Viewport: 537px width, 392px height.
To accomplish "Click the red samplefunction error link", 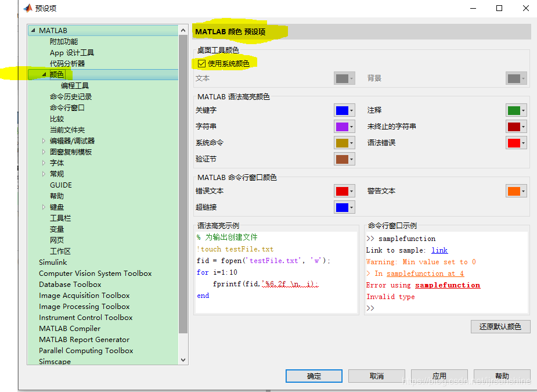I will [448, 285].
